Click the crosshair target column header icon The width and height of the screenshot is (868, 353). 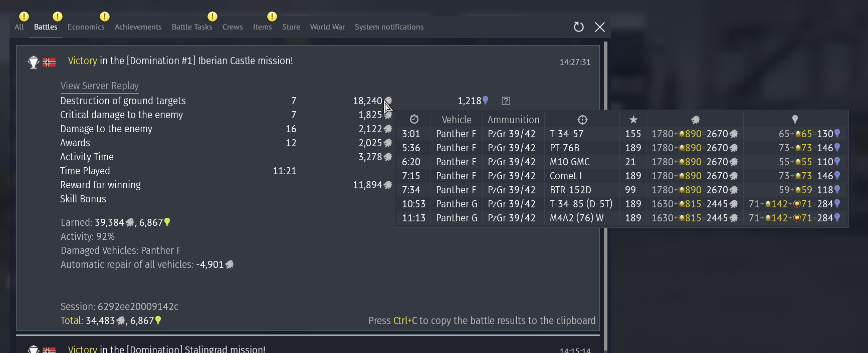[582, 120]
